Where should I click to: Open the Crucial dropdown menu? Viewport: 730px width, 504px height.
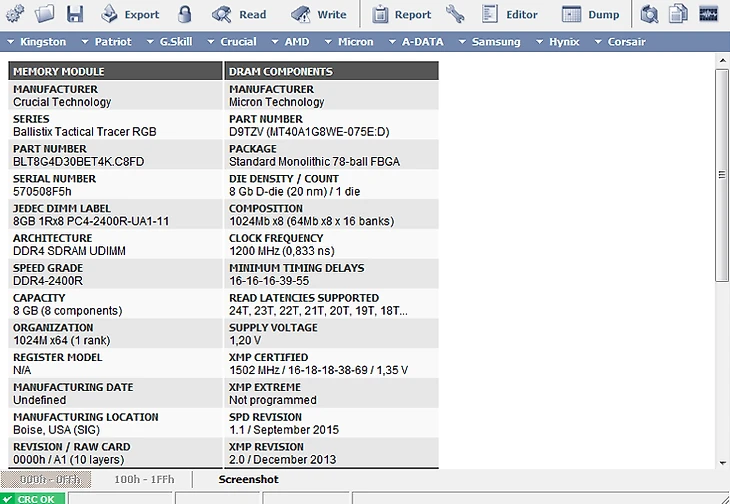click(x=232, y=42)
